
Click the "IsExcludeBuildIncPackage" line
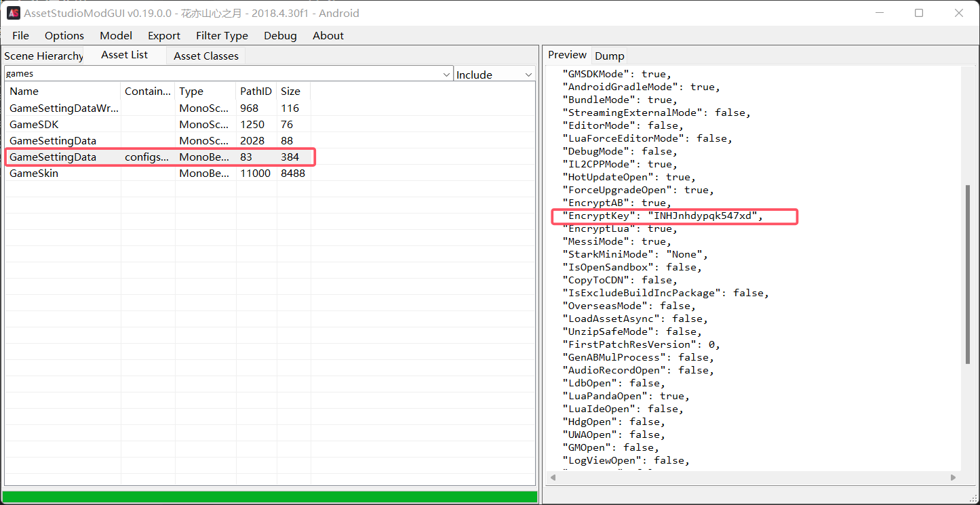[666, 294]
